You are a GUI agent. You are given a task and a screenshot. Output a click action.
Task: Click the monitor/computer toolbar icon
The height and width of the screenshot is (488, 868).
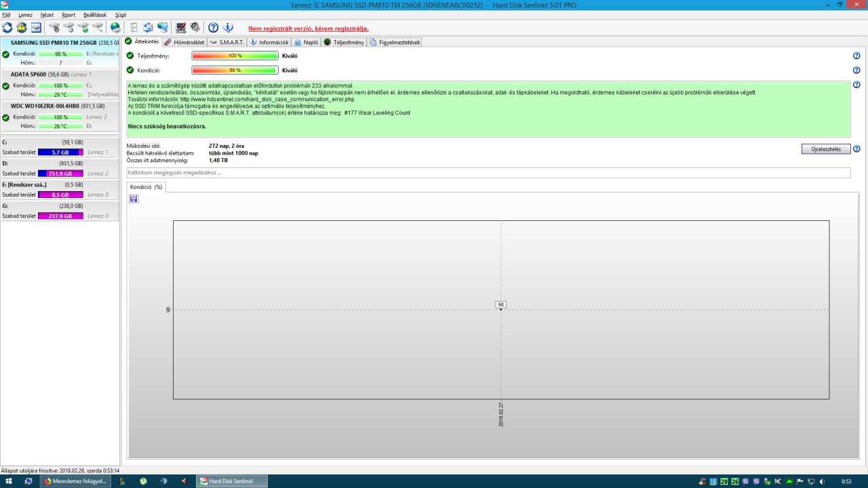pyautogui.click(x=181, y=28)
